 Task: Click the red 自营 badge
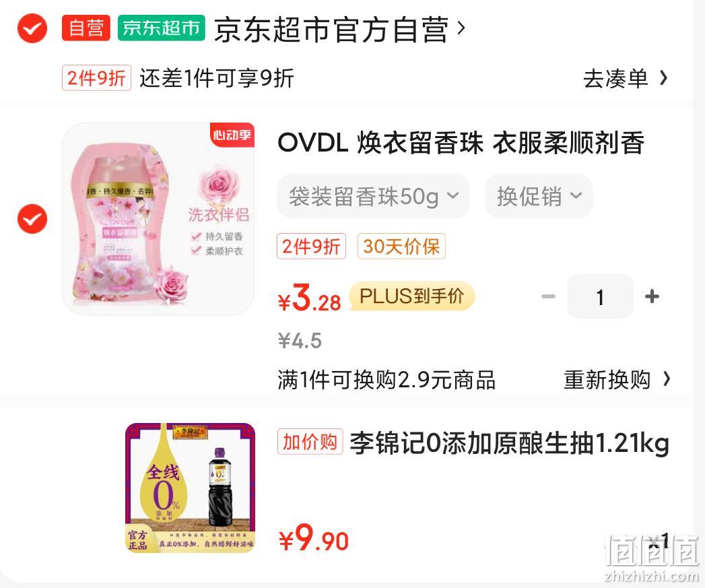(86, 28)
